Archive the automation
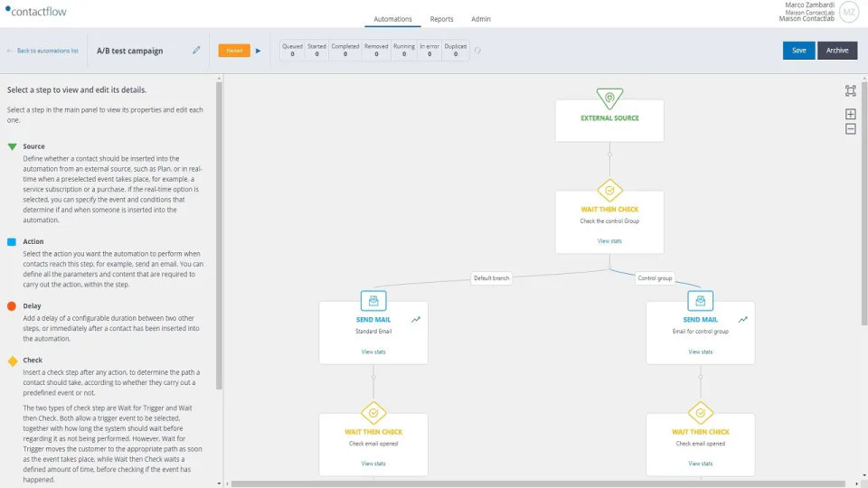Screen dimensions: 868x488 click(837, 51)
